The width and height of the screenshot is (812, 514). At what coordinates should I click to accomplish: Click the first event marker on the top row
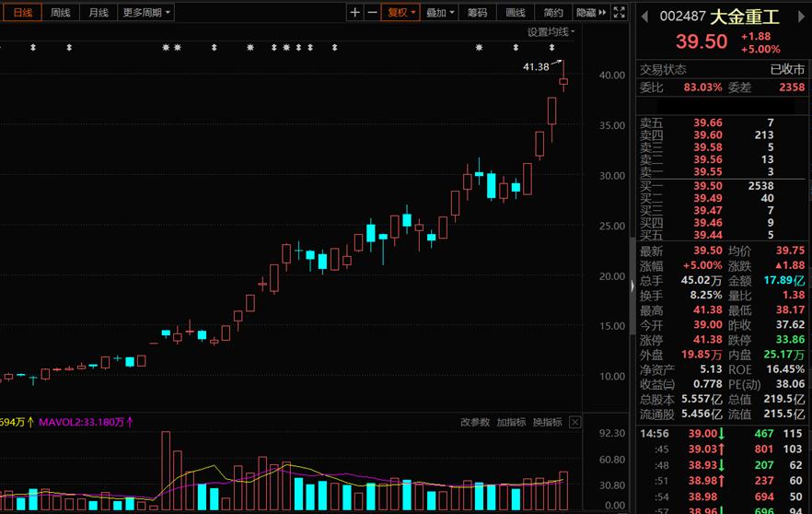33,48
